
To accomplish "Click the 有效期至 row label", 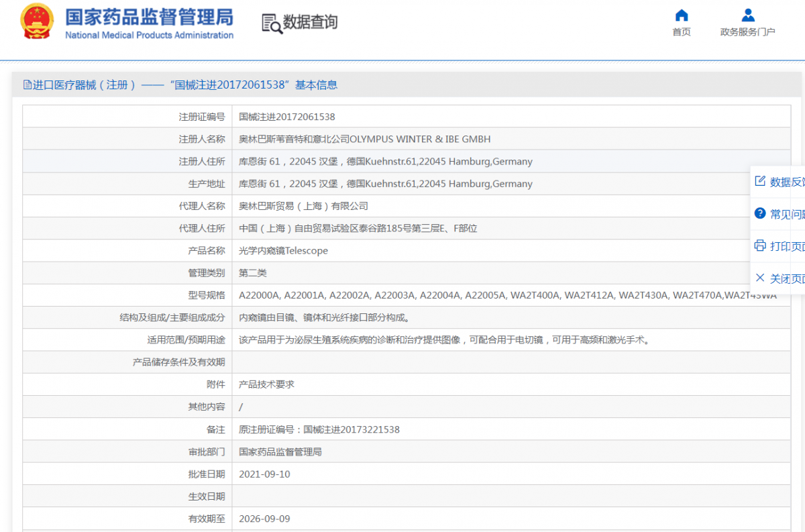I will tap(207, 519).
